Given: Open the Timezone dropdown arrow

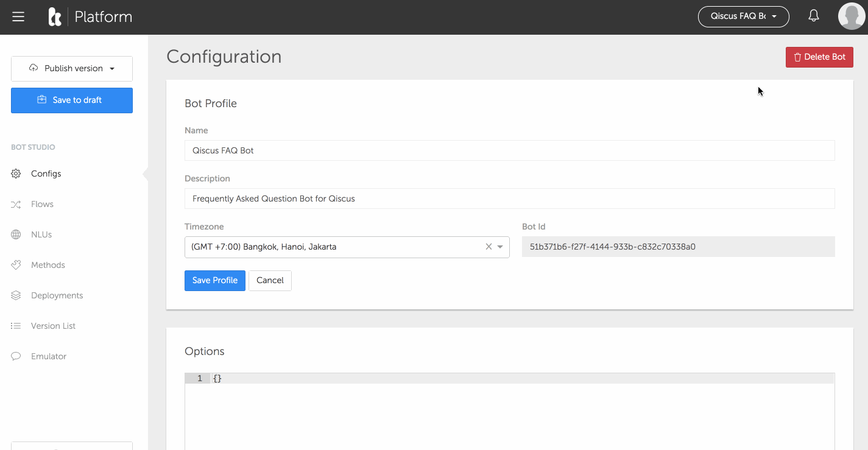Looking at the screenshot, I should point(500,247).
